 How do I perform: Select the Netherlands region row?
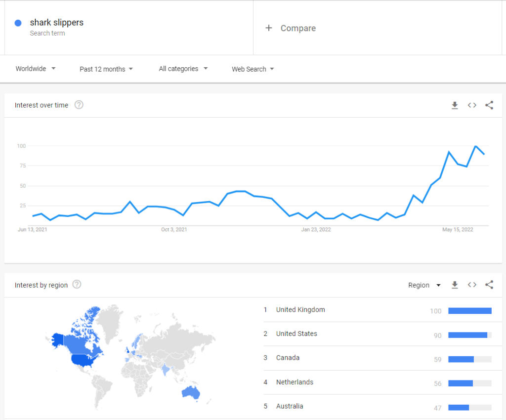(x=377, y=382)
